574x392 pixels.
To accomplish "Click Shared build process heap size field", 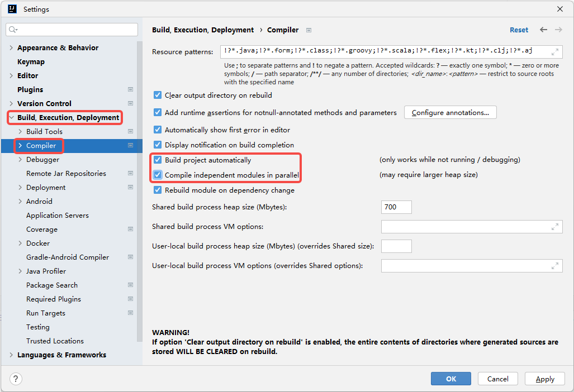I will point(396,207).
